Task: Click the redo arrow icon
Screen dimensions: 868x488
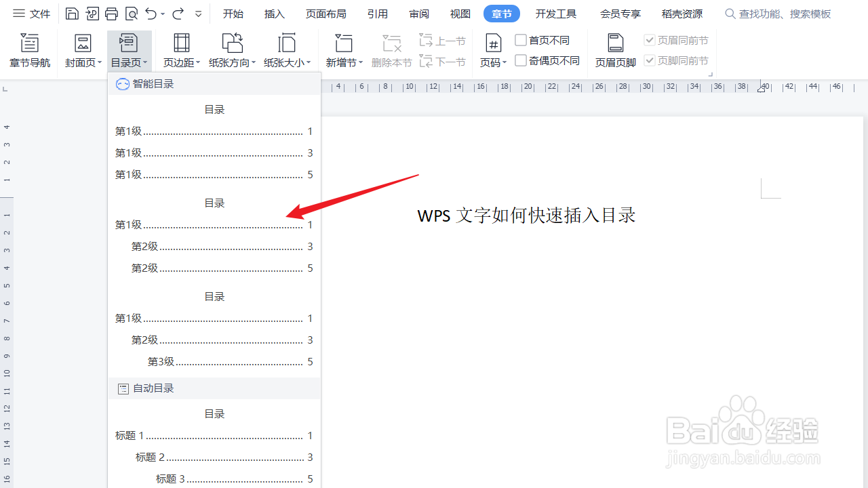Action: (178, 14)
